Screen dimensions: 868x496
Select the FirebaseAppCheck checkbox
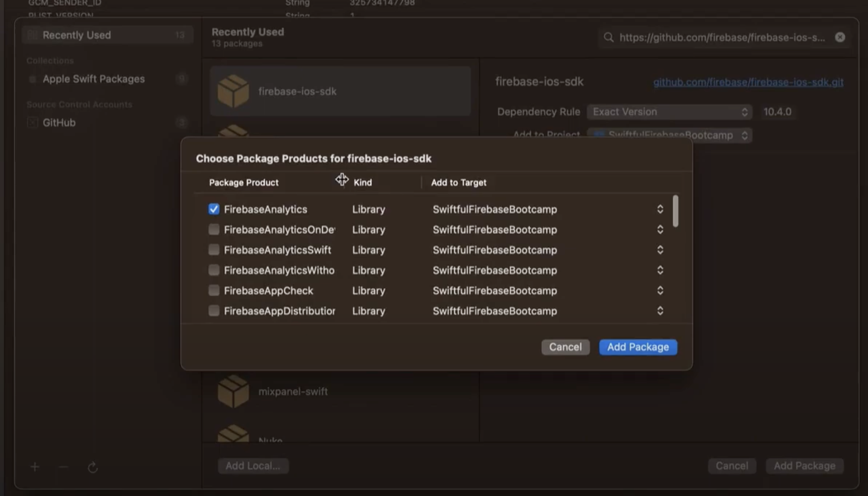(214, 291)
